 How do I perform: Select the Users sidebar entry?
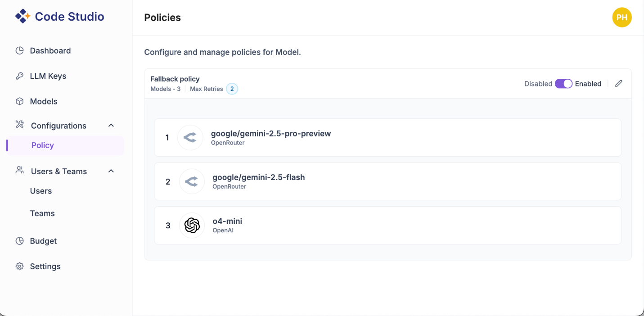click(41, 191)
